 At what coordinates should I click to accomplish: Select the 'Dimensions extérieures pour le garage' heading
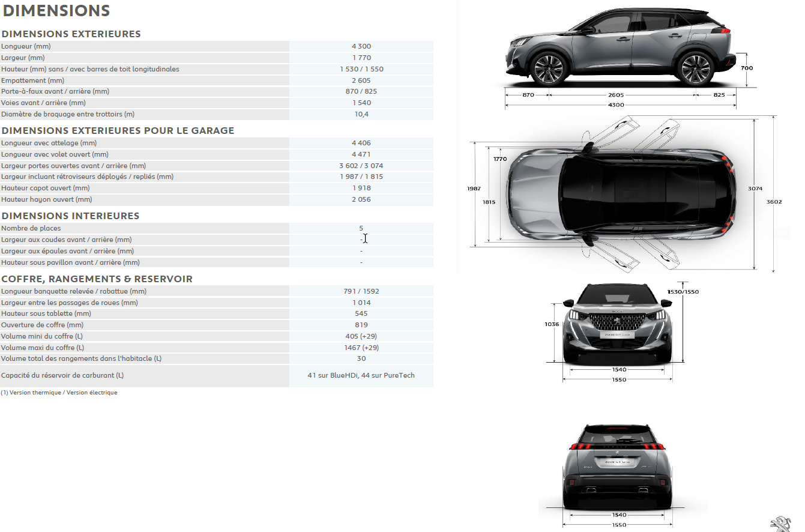point(118,131)
